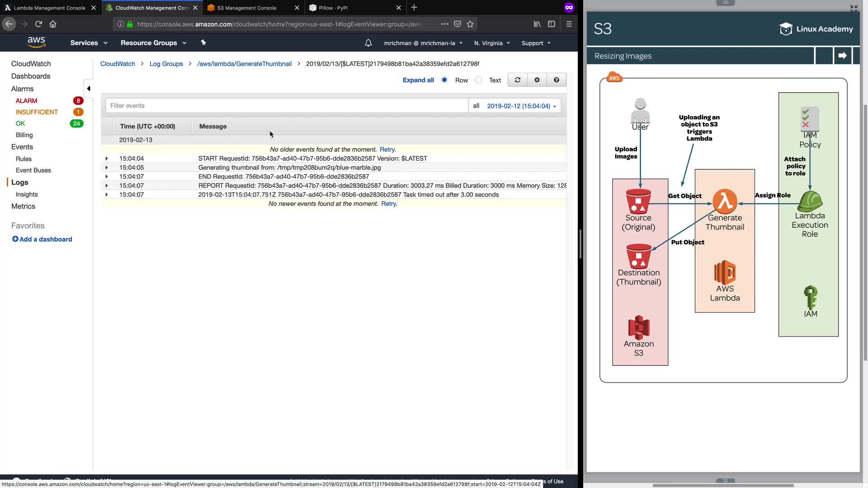Click the Filter events input field

tap(287, 106)
